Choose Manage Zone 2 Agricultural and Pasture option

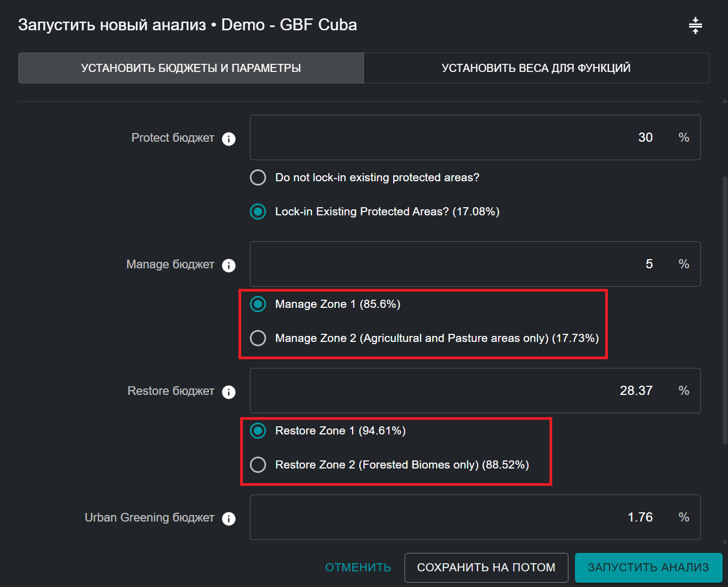pos(258,338)
